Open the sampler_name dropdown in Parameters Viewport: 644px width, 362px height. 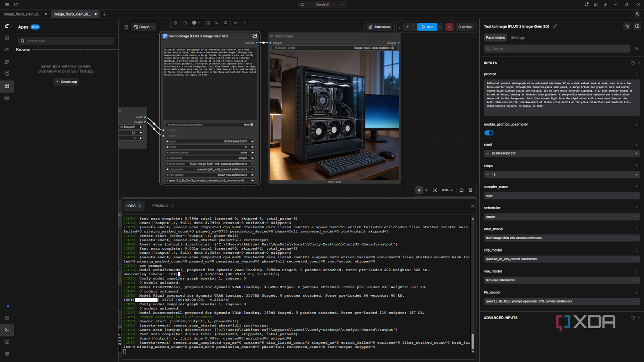tap(562, 196)
